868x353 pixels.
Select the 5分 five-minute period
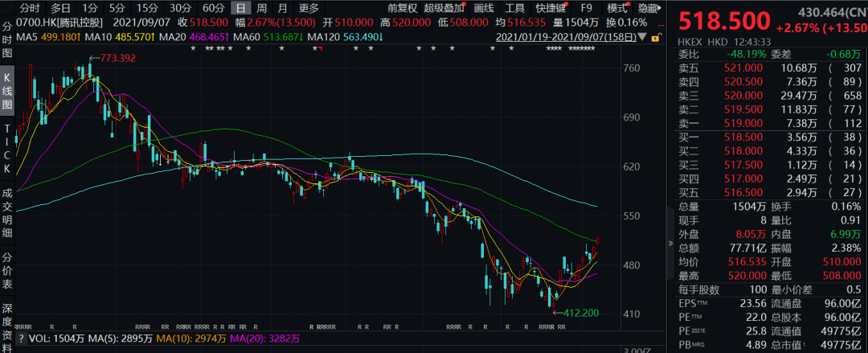(117, 8)
